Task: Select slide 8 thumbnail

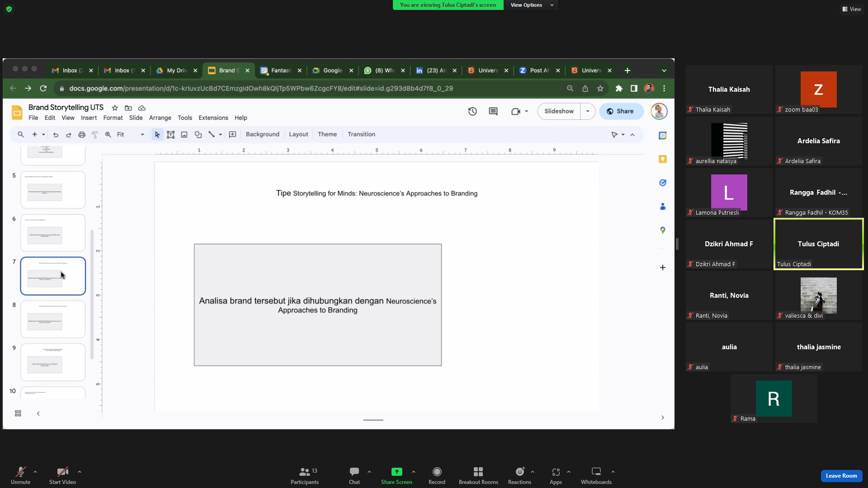Action: coord(53,319)
